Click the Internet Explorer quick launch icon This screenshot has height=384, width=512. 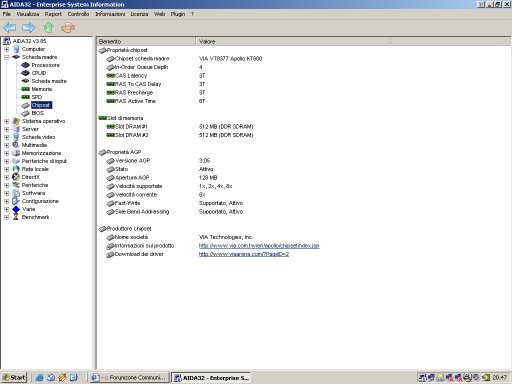pyautogui.click(x=39, y=377)
